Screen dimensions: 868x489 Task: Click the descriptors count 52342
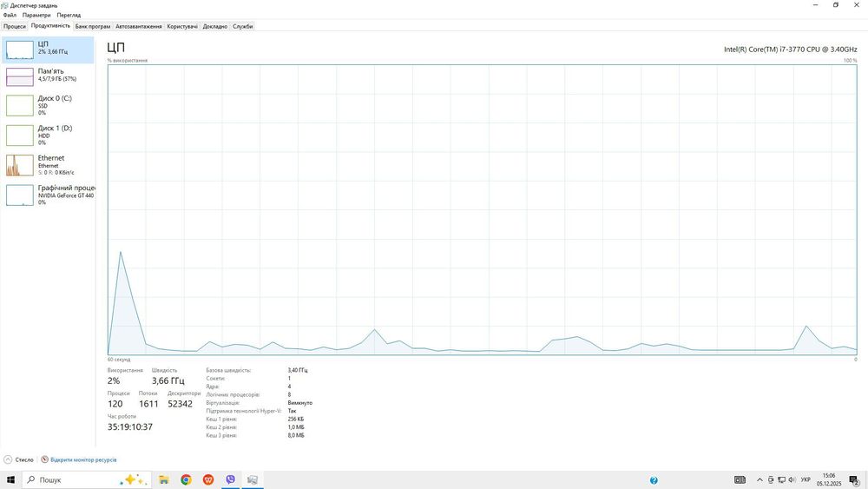point(180,404)
